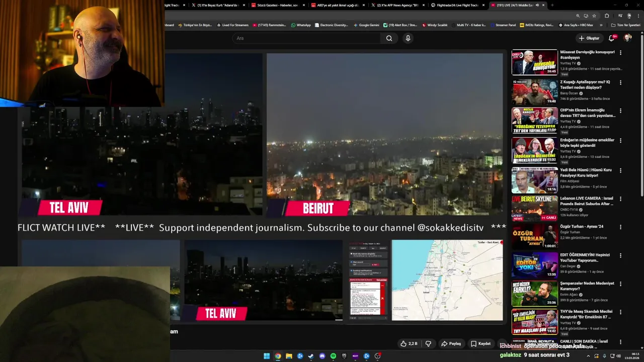Click the Kaydet save button
Screen dimensions: 644x362
[x=480, y=343]
